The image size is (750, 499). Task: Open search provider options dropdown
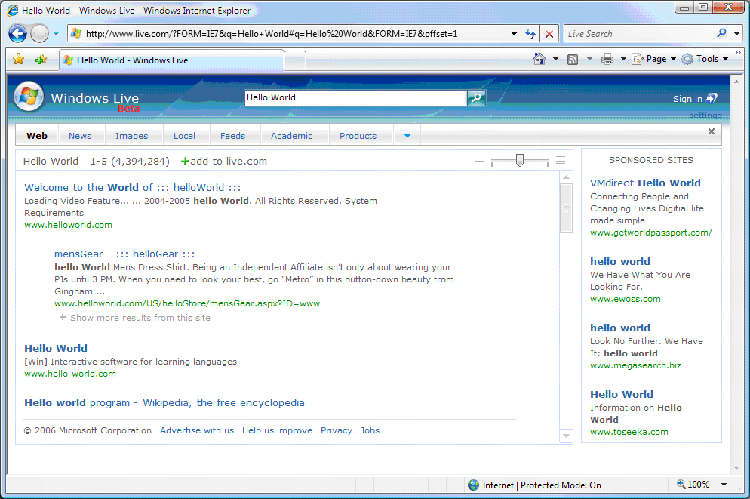(737, 33)
